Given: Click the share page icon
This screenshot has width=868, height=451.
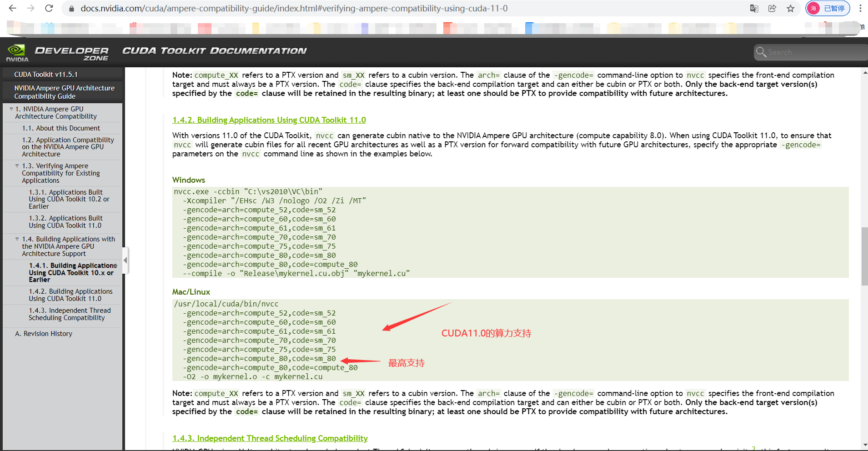Looking at the screenshot, I should coord(772,8).
